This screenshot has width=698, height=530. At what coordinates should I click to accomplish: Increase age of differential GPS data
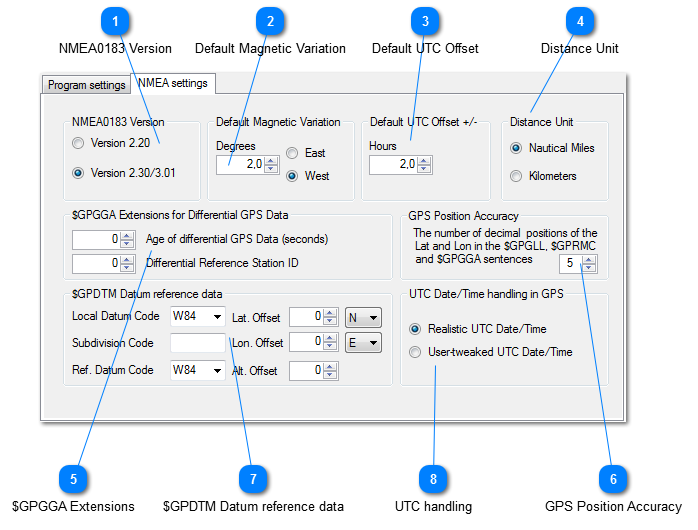pyautogui.click(x=127, y=235)
